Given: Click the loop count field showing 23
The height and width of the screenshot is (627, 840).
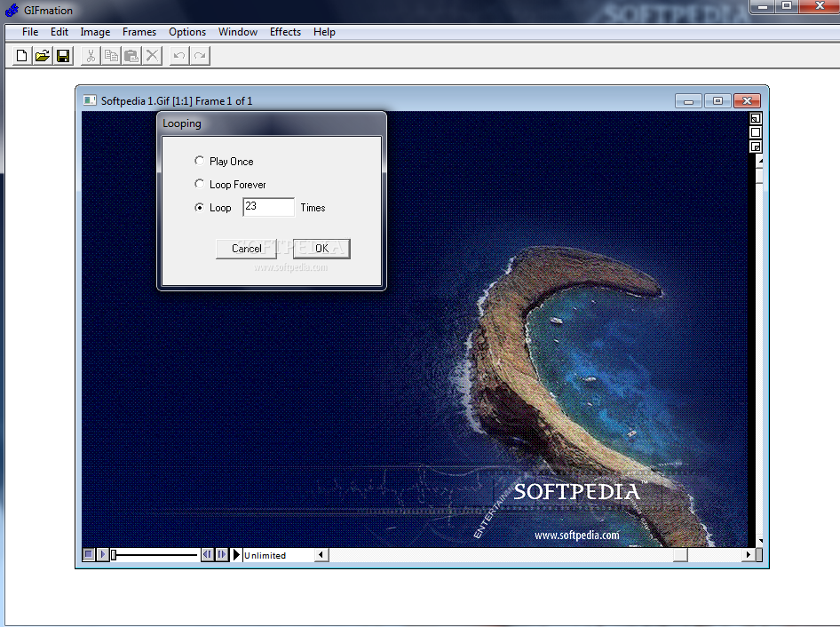Looking at the screenshot, I should 268,207.
